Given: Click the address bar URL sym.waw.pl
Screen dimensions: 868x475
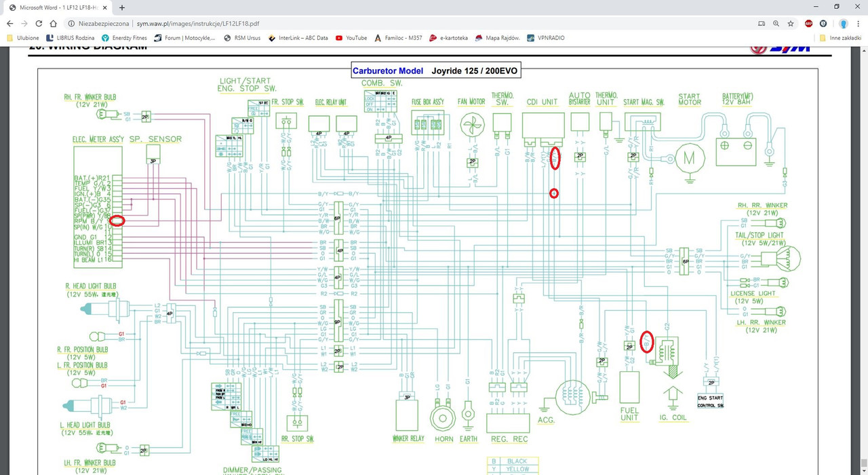Looking at the screenshot, I should click(x=198, y=23).
